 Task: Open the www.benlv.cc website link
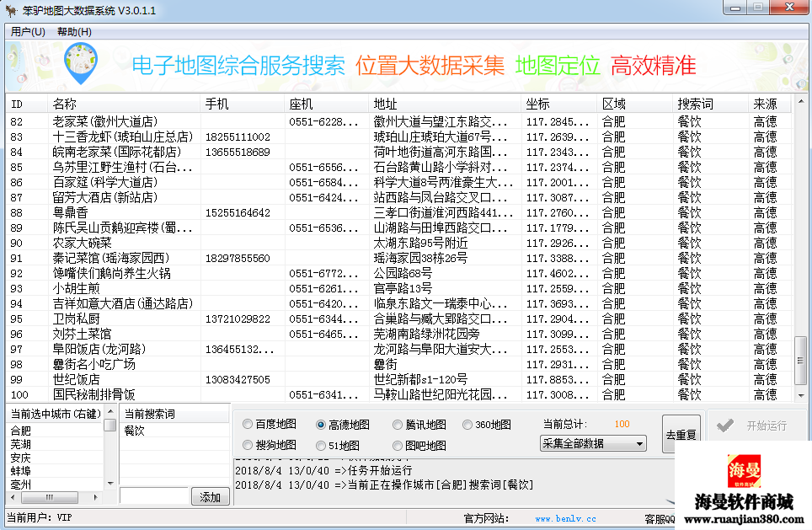(x=565, y=518)
